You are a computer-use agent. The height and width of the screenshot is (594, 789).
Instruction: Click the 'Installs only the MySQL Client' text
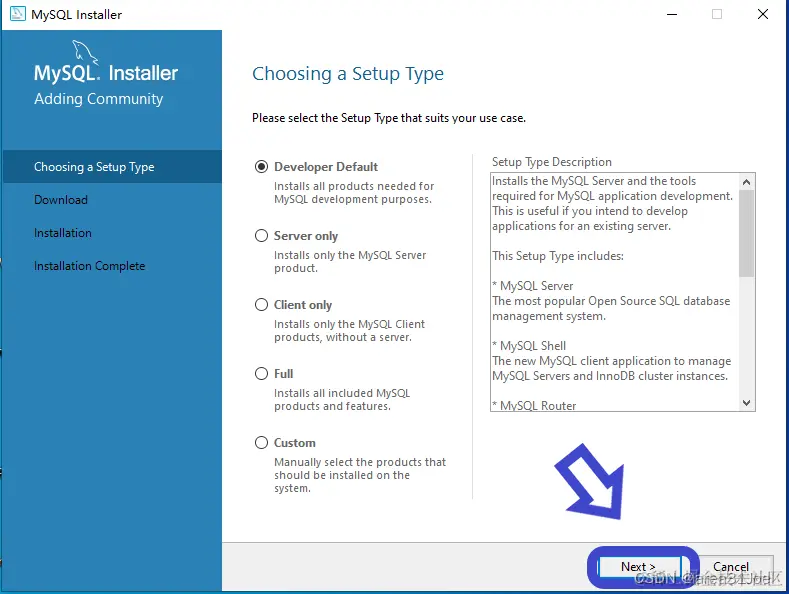tap(349, 331)
